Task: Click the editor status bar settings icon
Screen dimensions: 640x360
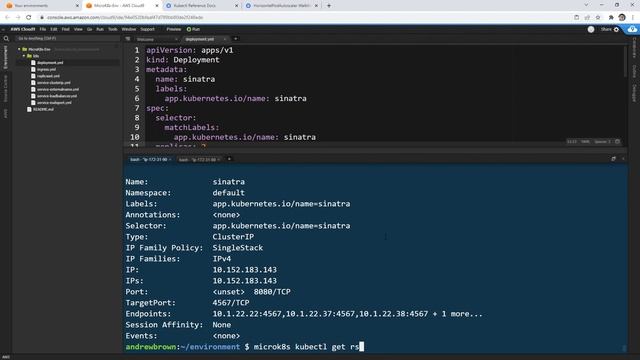Action: 618,142
